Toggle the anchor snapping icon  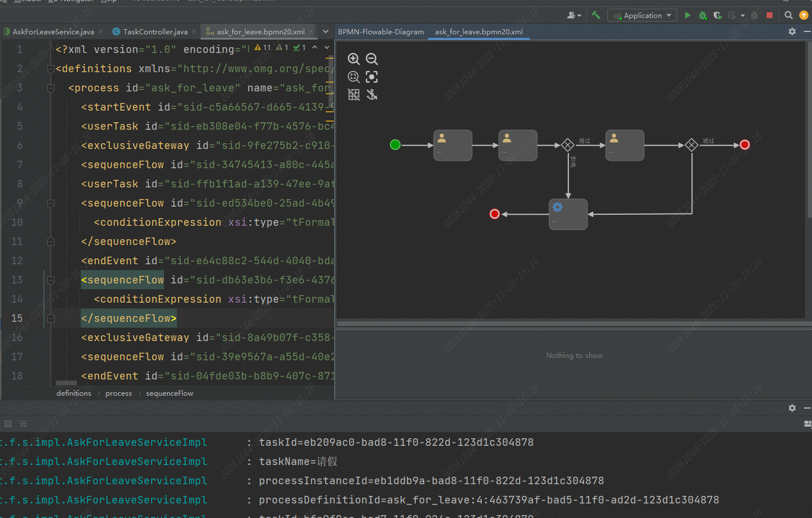(x=372, y=94)
